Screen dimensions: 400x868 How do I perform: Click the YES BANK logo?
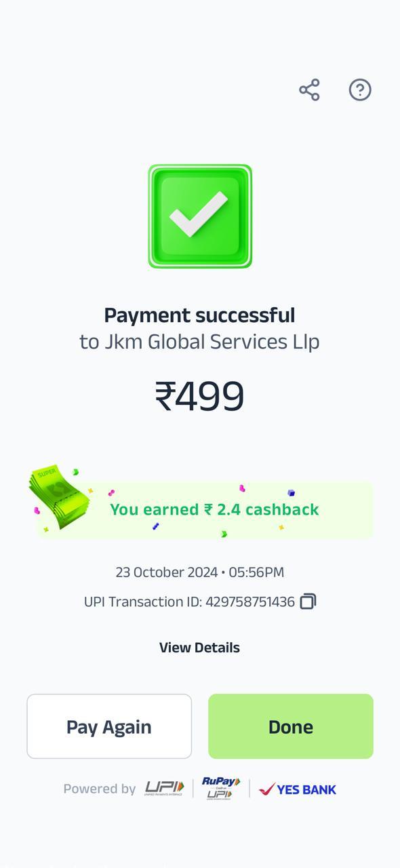pos(298,789)
